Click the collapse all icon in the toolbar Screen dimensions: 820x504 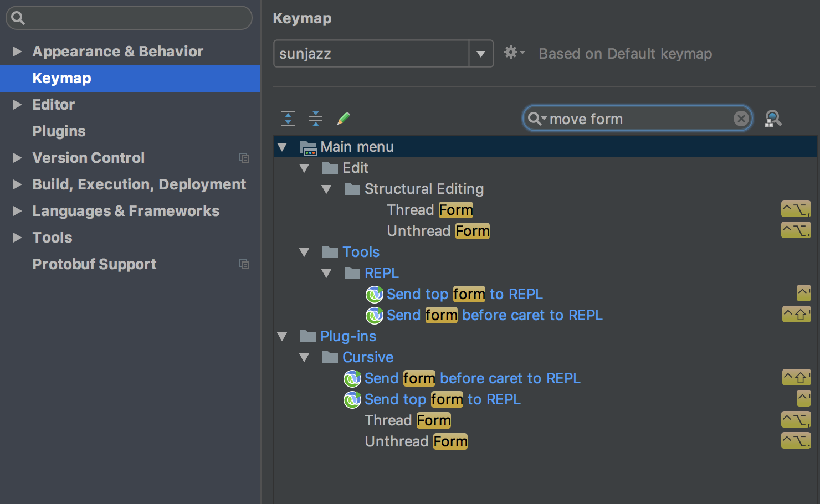pyautogui.click(x=315, y=118)
